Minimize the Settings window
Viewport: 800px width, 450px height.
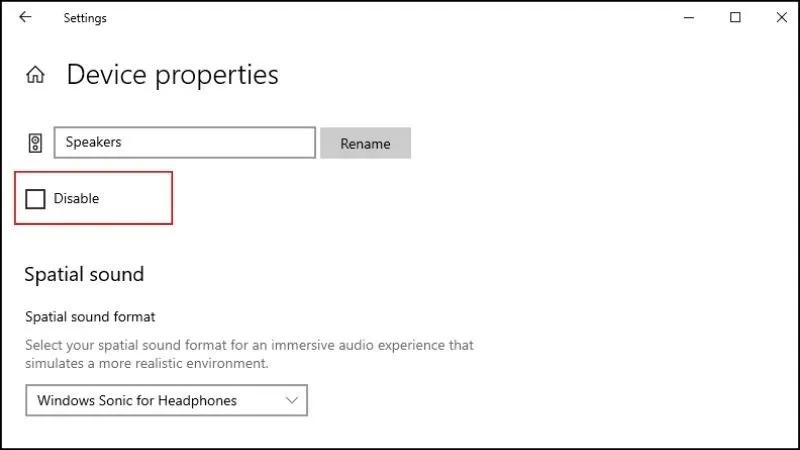pyautogui.click(x=690, y=17)
